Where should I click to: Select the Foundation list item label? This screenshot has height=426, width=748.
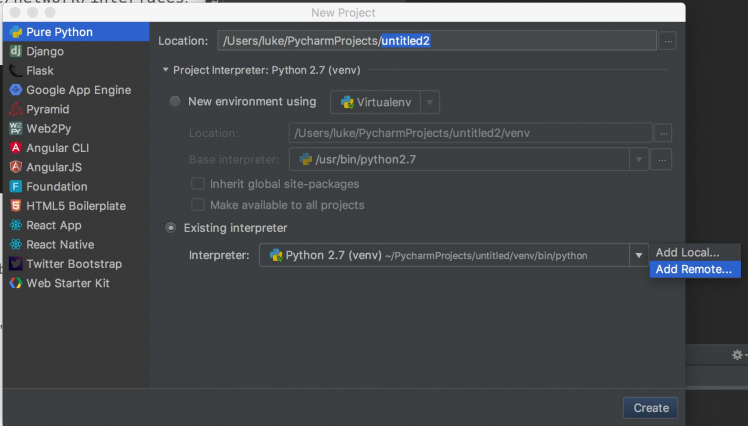[57, 187]
